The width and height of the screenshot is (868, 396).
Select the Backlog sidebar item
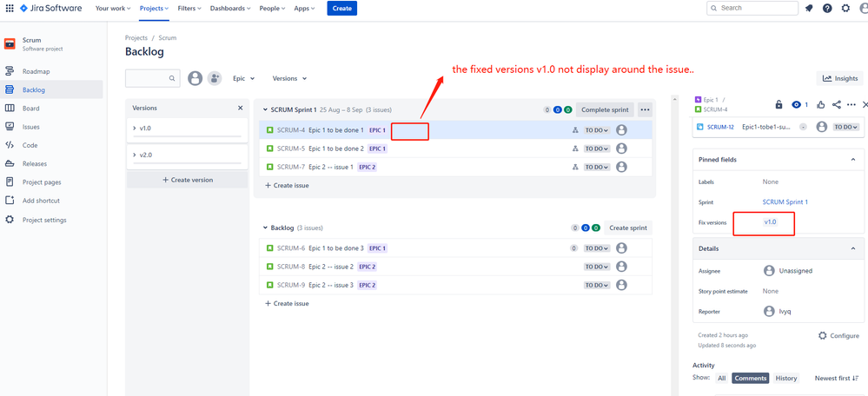[51, 89]
